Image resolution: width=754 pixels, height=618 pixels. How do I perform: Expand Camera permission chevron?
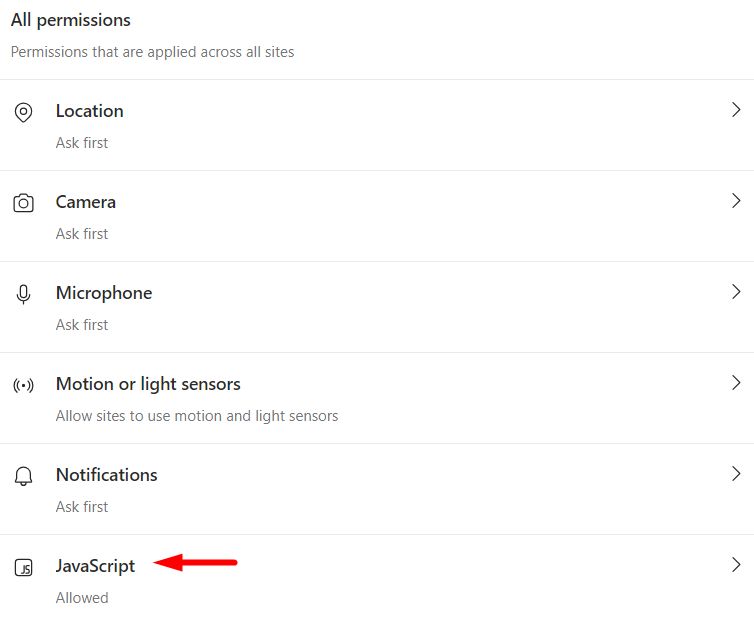point(736,201)
